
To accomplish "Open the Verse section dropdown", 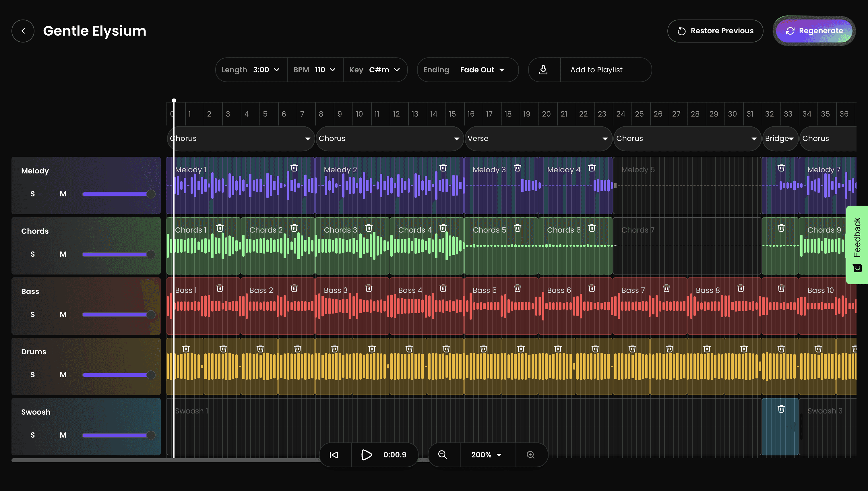I will coord(538,139).
